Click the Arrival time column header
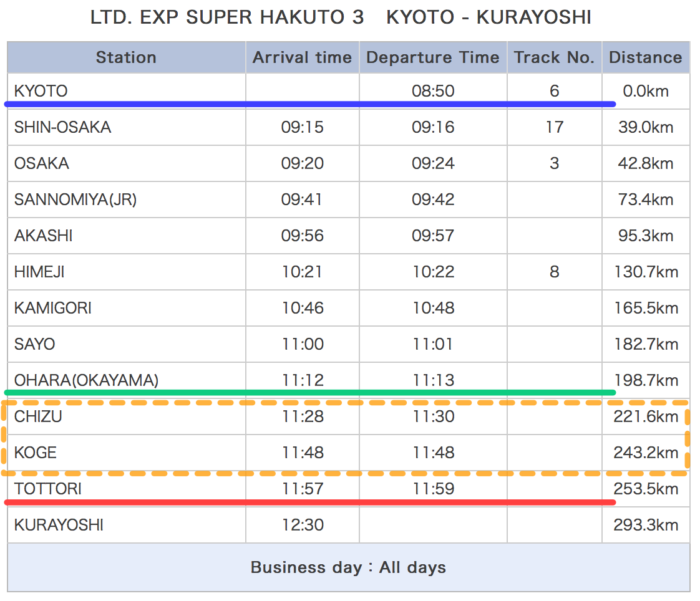 click(x=302, y=57)
